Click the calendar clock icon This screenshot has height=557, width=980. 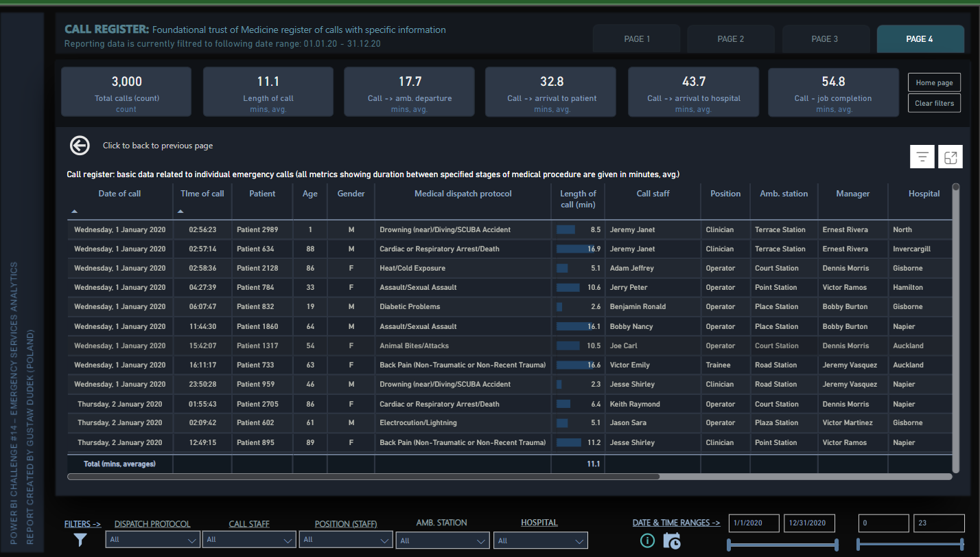click(x=672, y=541)
